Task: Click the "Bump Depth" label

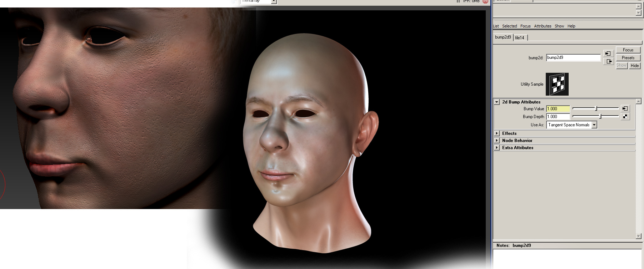Action: 533,117
